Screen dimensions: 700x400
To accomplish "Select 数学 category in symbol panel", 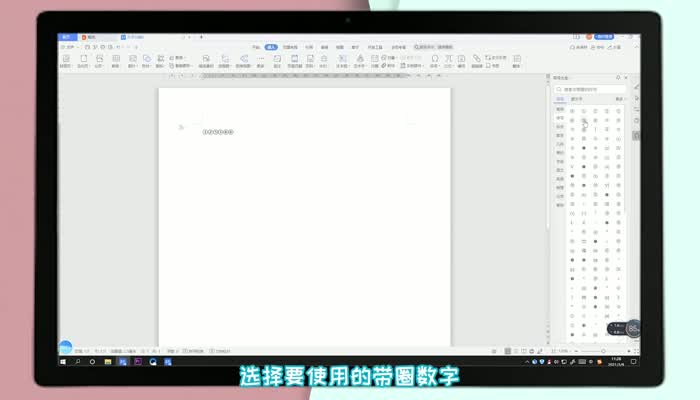I will click(x=560, y=135).
